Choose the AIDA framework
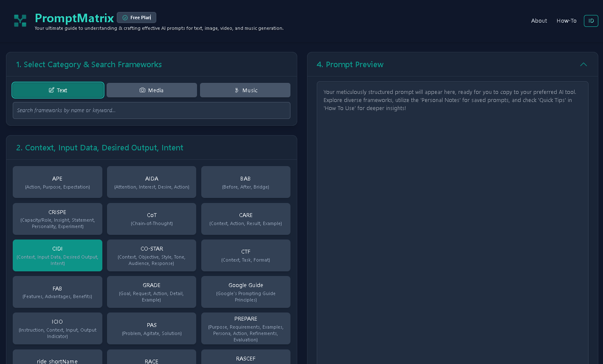The image size is (603, 364). (151, 182)
